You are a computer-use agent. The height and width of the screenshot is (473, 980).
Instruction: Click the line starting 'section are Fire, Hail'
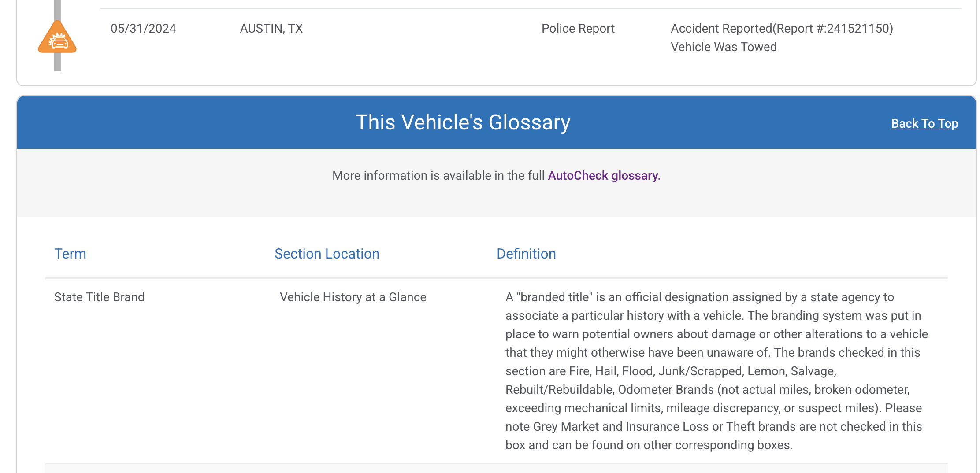tap(670, 371)
